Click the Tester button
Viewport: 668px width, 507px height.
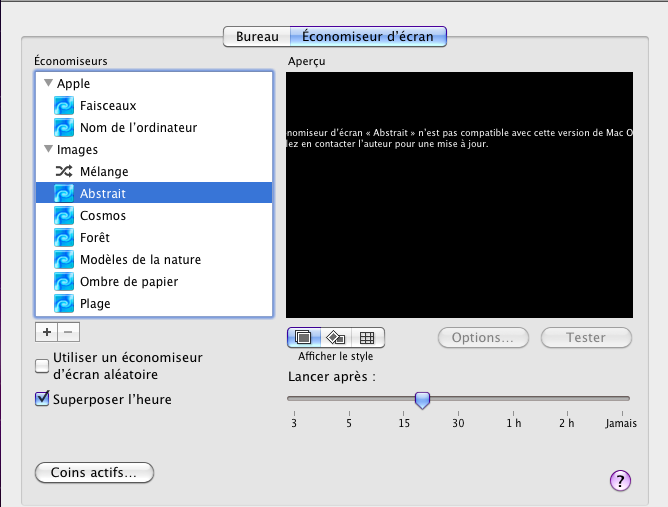point(586,337)
